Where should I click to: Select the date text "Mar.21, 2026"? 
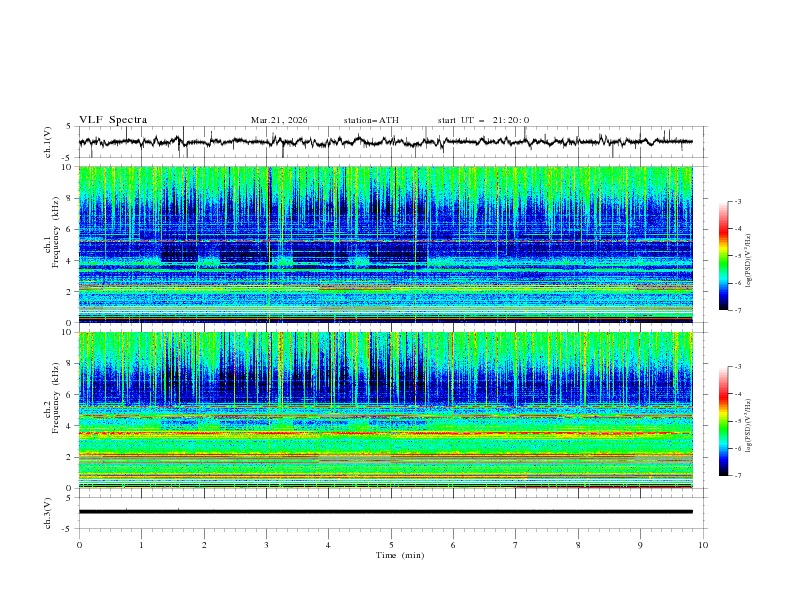(x=279, y=120)
